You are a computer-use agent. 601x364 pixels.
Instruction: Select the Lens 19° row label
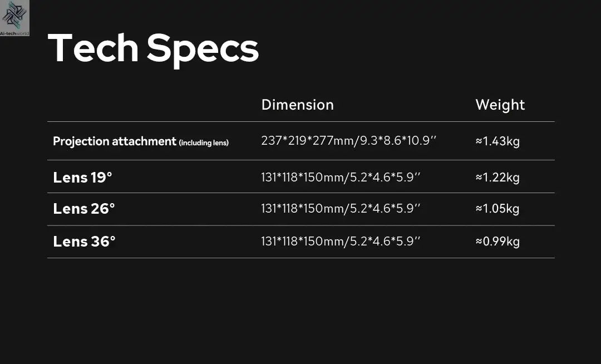[x=82, y=178]
